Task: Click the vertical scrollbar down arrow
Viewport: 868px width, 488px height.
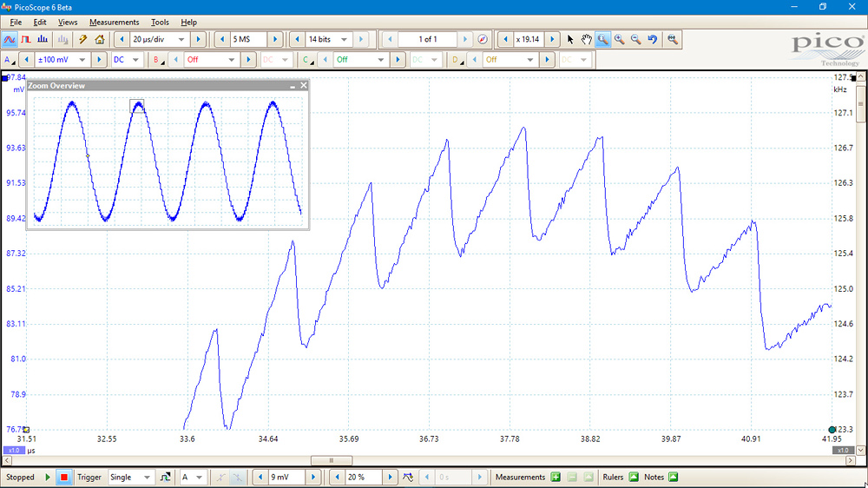Action: [x=861, y=451]
